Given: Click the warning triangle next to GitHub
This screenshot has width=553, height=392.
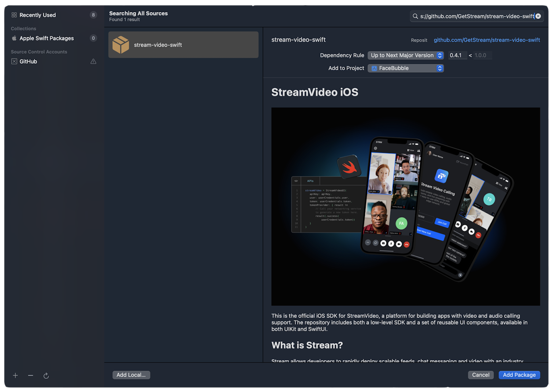Looking at the screenshot, I should click(x=93, y=61).
